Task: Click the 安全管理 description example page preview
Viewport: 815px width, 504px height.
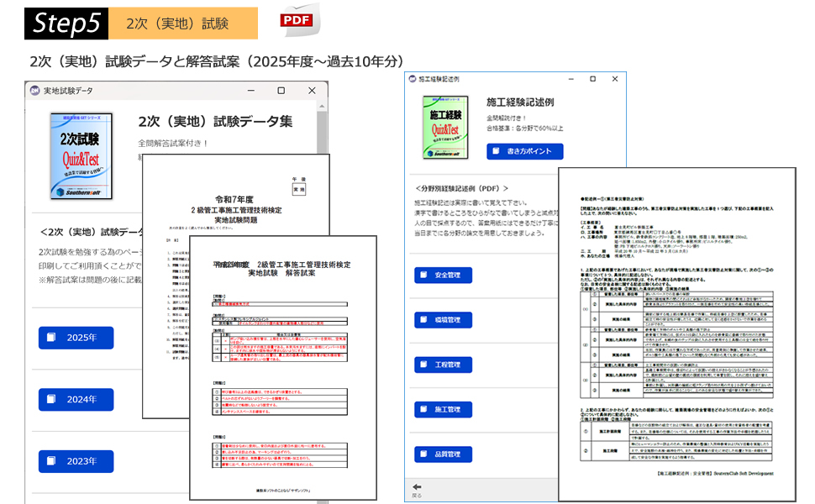Action: [676, 334]
